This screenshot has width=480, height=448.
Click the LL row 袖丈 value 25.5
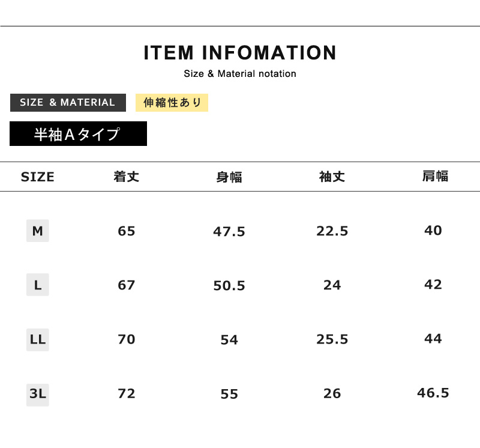click(332, 339)
